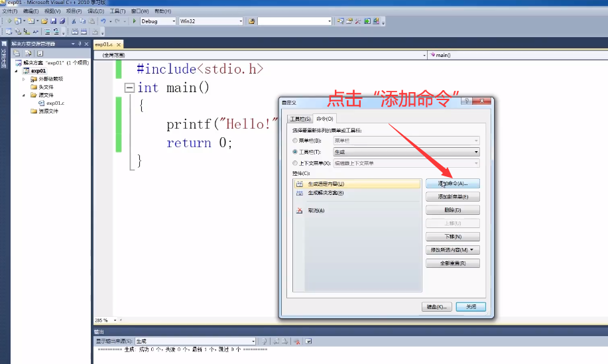Select the 上下文菜单(X) radio button
Screen dimensions: 608x364
click(295, 163)
